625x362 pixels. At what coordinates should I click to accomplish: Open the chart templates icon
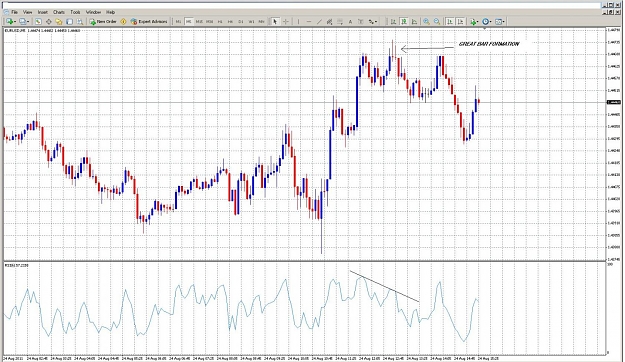(499, 22)
